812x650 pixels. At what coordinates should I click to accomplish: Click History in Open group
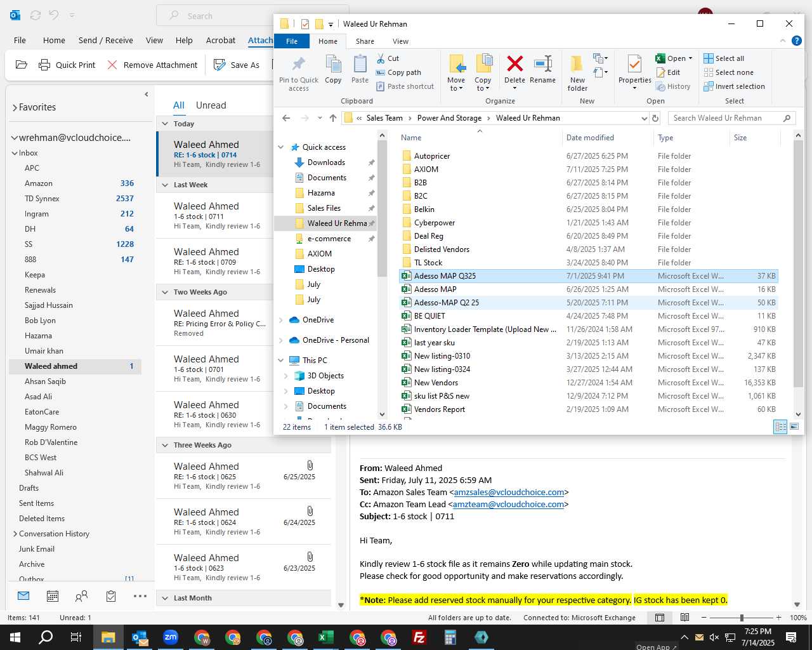673,86
